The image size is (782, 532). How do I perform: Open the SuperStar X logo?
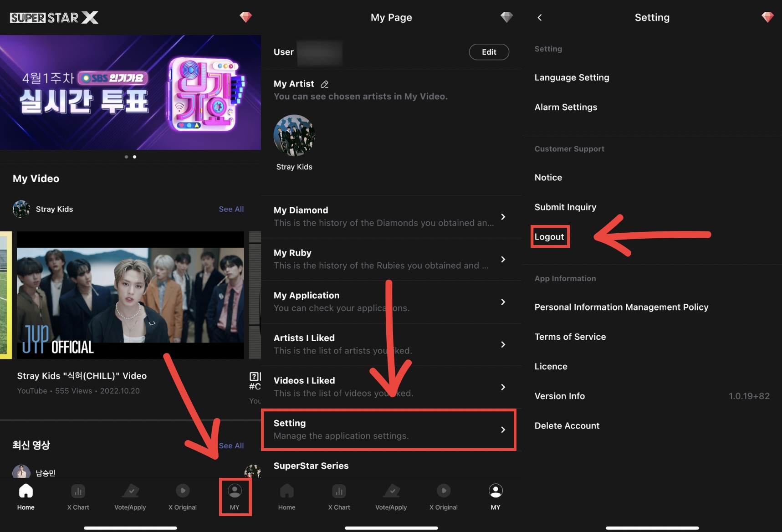pyautogui.click(x=54, y=17)
